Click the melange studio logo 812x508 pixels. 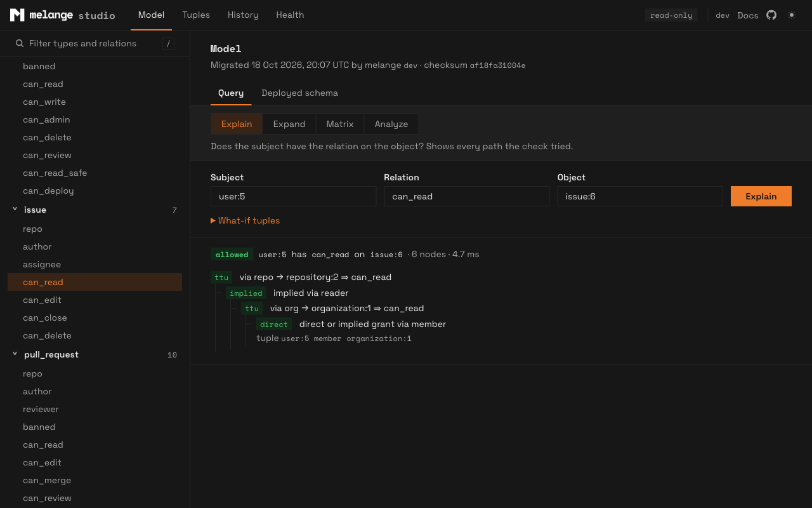coord(62,15)
